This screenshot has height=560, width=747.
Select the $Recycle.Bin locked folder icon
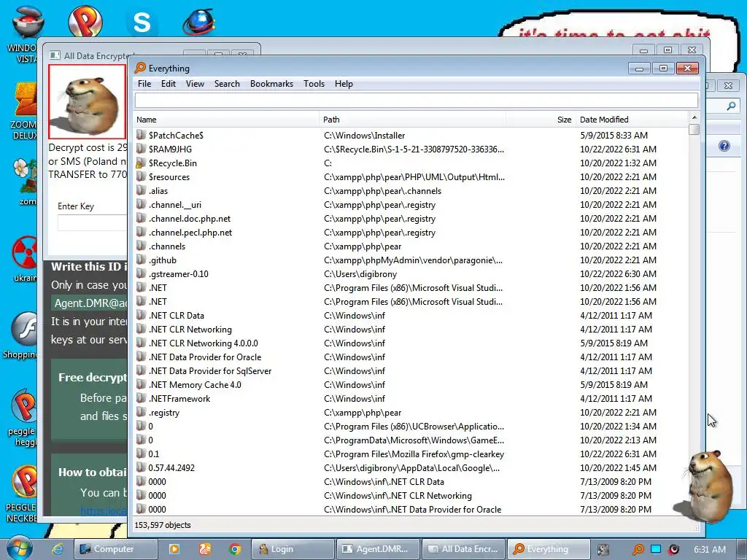(141, 163)
